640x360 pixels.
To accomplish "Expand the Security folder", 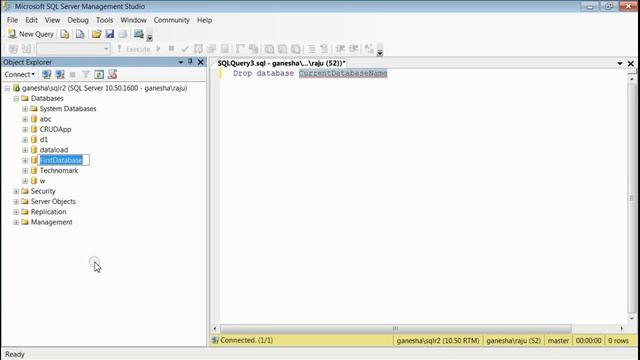I will (16, 191).
